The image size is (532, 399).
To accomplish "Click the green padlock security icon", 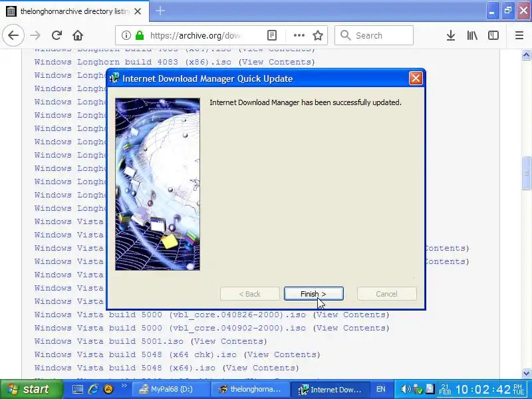I will (140, 35).
